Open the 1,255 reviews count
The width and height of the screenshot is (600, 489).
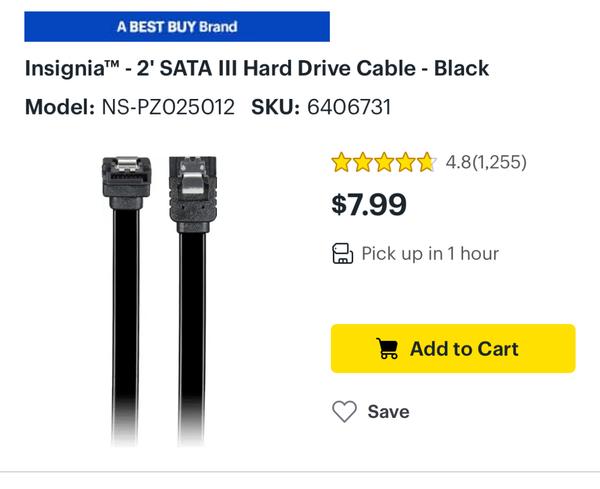(x=499, y=162)
